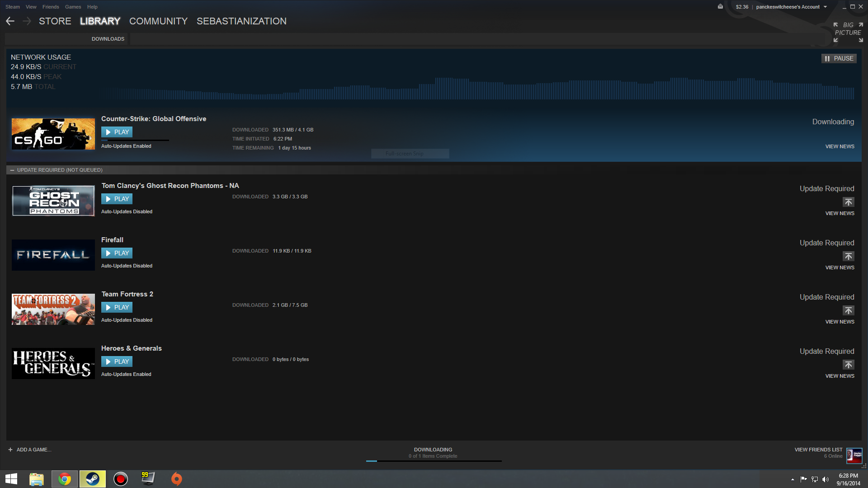Launch Chrome from the taskbar
868x488 pixels.
point(65,479)
